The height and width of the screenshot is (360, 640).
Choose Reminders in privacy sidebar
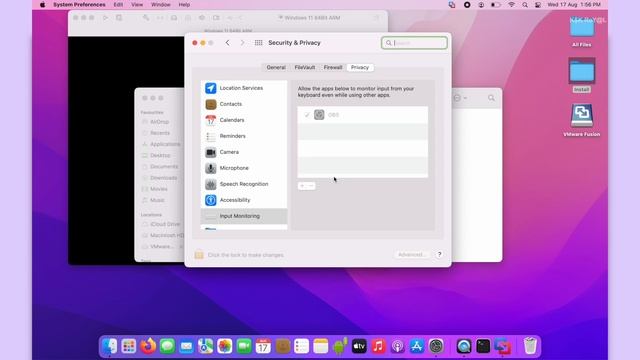click(244, 136)
